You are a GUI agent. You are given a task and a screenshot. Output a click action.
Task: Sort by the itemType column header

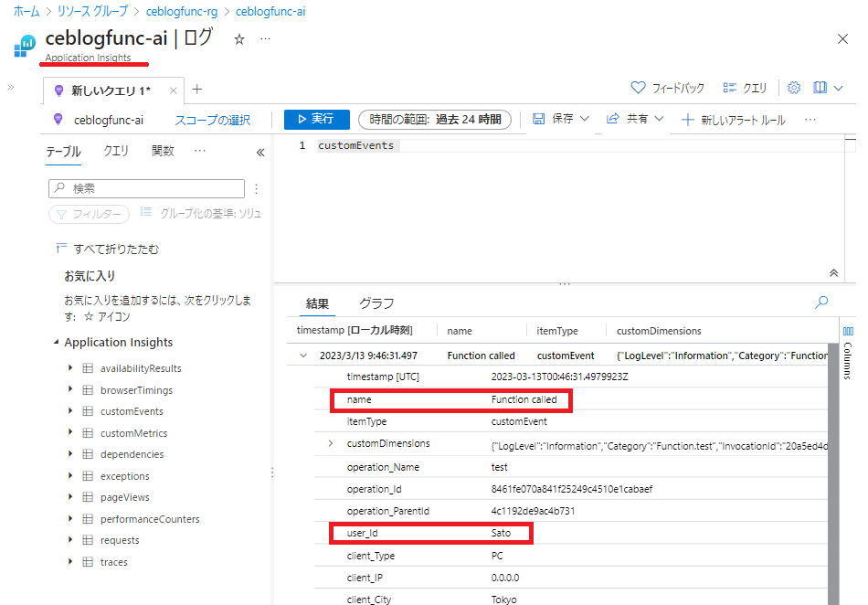557,331
